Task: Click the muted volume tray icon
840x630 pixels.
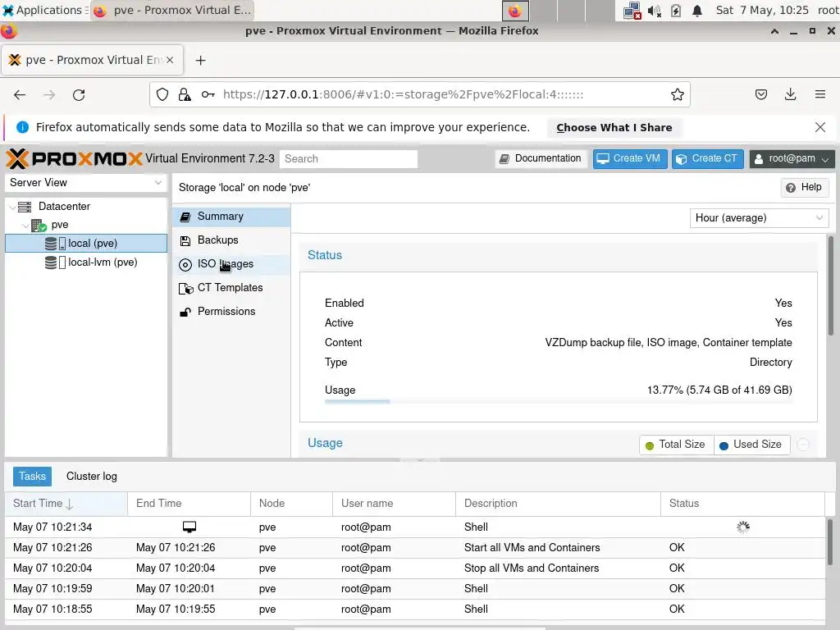Action: (654, 11)
